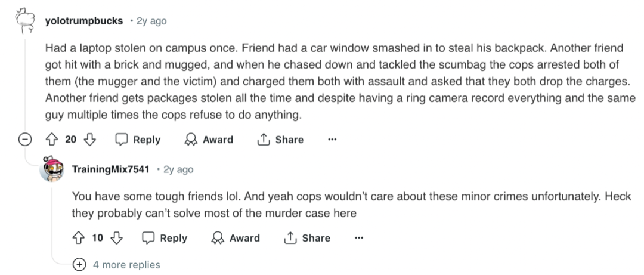Click the 2y ago timestamp on TrainingMix7541's reply
Screen dimensions: 644x275
point(178,169)
